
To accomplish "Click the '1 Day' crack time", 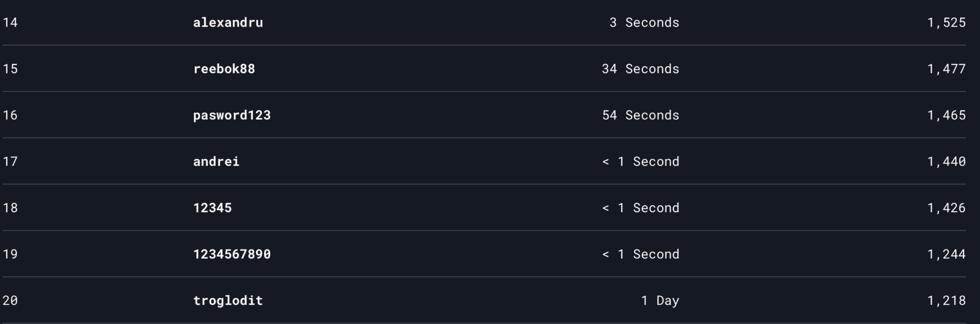I will coord(660,300).
